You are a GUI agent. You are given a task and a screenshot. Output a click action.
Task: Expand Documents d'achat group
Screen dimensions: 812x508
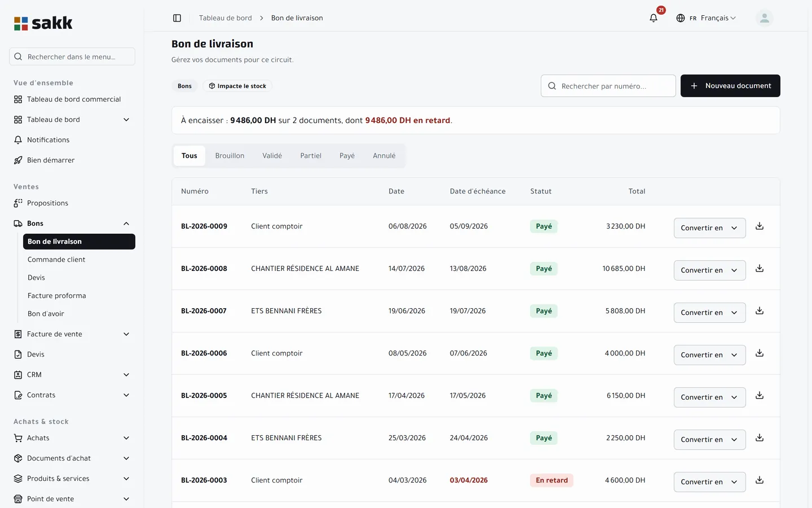(72, 458)
